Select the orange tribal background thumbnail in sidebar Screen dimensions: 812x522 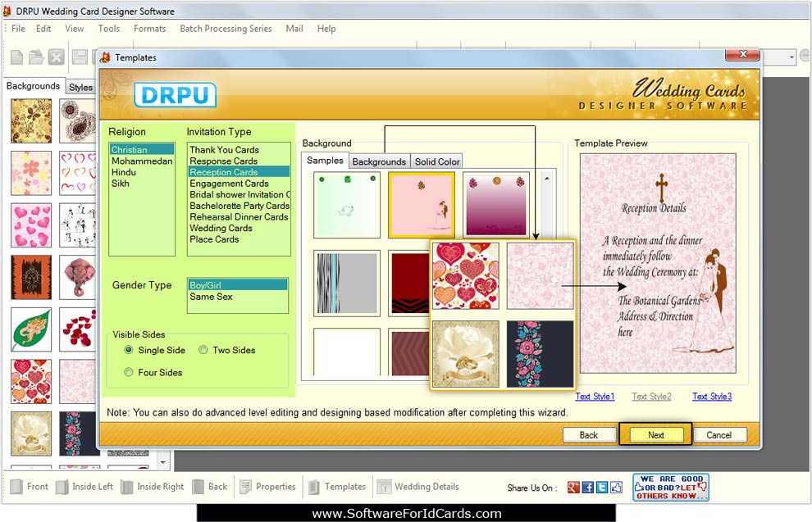31,277
